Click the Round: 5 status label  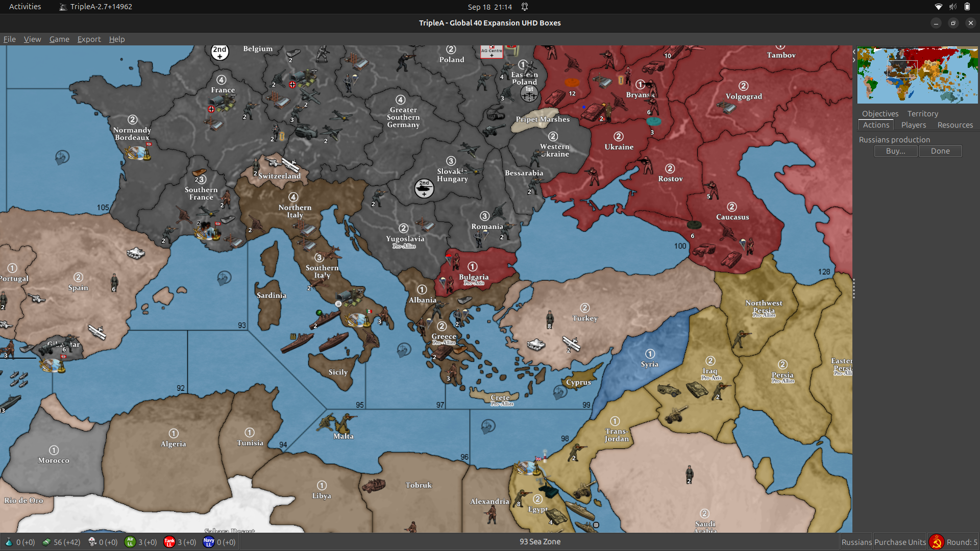(x=962, y=542)
